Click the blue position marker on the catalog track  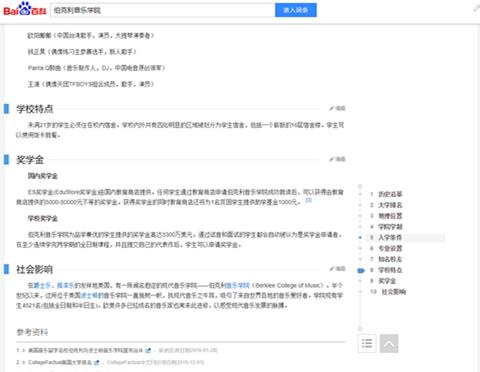tap(361, 271)
